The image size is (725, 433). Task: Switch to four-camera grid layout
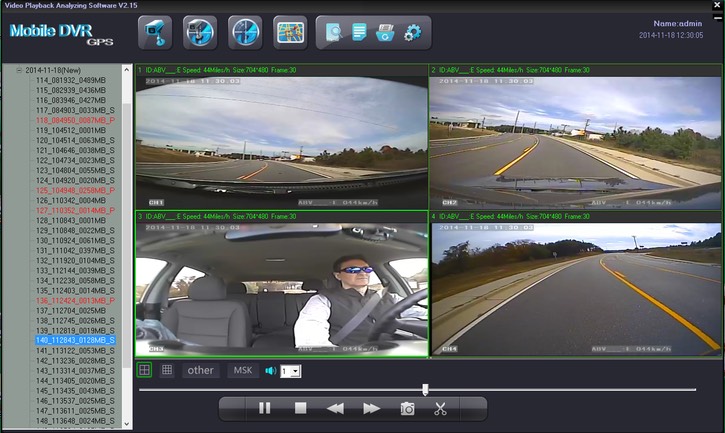pyautogui.click(x=145, y=370)
